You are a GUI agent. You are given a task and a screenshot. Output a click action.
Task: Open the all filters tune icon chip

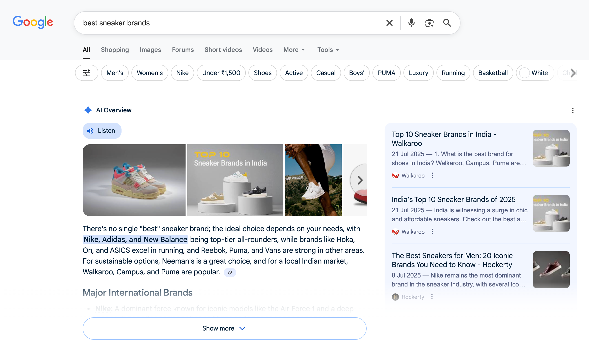click(x=87, y=73)
